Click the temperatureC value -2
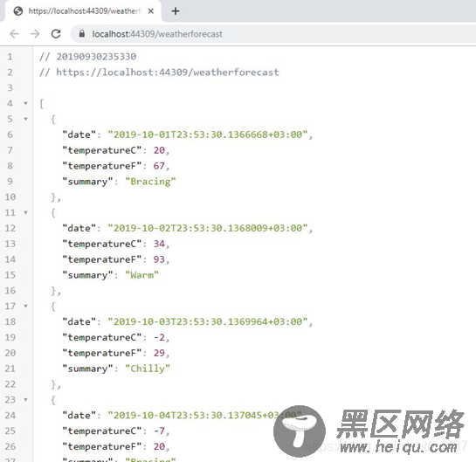The height and width of the screenshot is (462, 476). (159, 337)
